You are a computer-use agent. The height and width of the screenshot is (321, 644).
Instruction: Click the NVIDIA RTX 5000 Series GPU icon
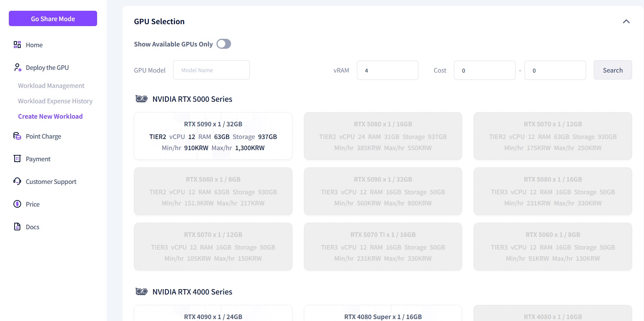[x=141, y=99]
